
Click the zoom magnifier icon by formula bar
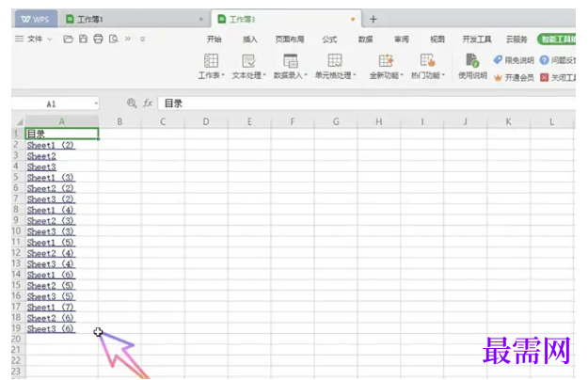[132, 103]
